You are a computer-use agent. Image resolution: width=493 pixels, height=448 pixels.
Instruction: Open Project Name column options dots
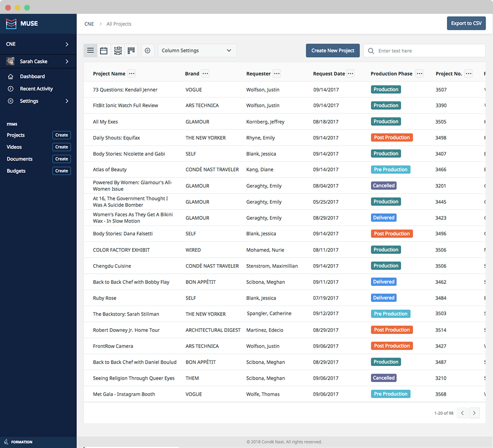tap(132, 74)
